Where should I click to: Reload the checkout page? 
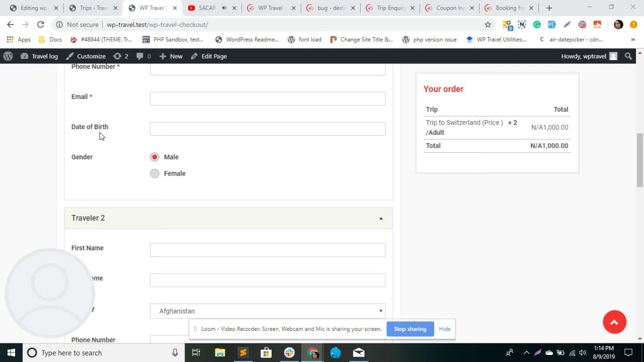(x=40, y=24)
